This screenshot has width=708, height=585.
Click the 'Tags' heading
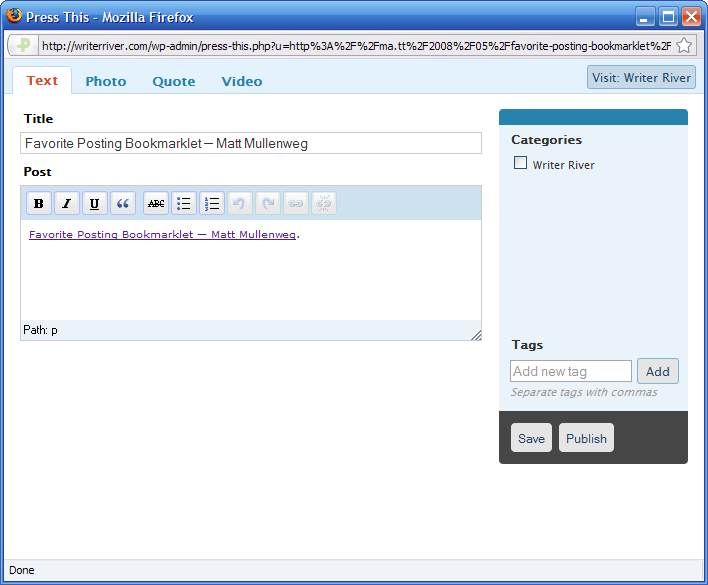527,345
